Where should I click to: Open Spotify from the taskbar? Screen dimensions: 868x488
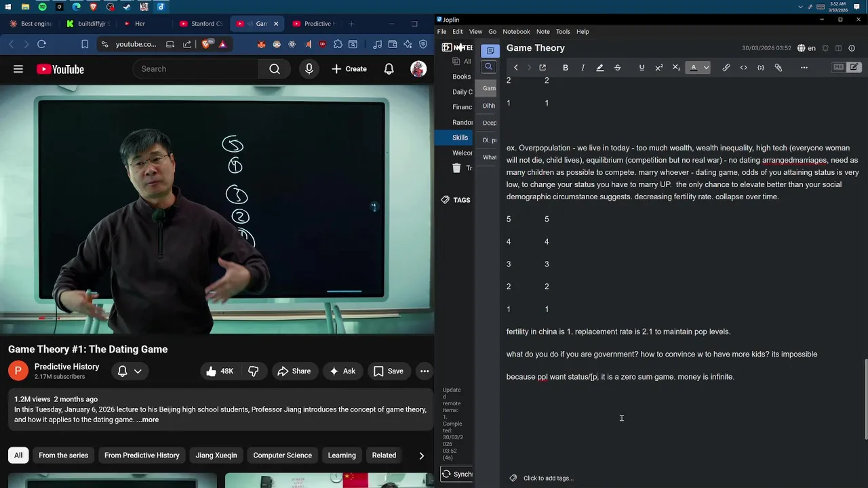[x=42, y=7]
